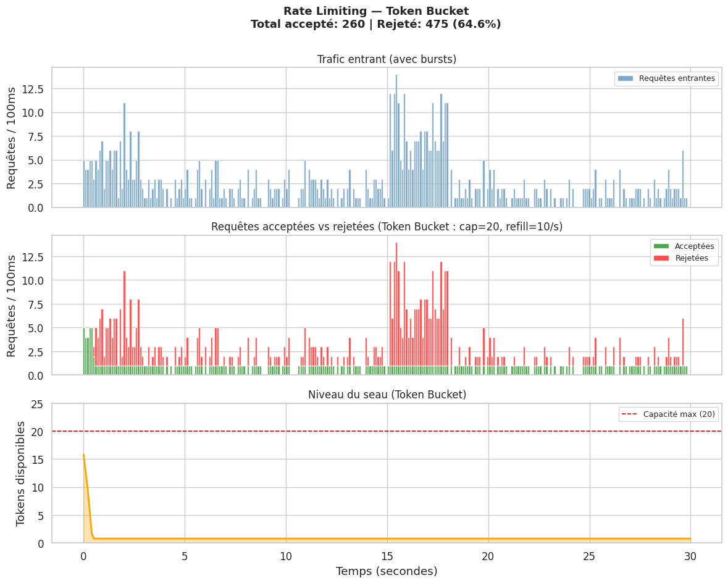Click the orange token level peak at time zero
The width and height of the screenshot is (728, 583).
point(84,456)
